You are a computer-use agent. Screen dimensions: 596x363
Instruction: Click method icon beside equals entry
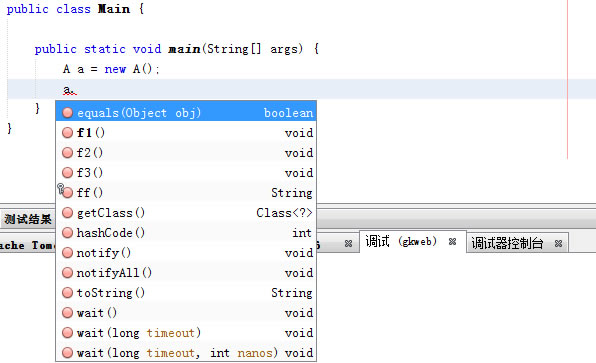click(x=67, y=113)
